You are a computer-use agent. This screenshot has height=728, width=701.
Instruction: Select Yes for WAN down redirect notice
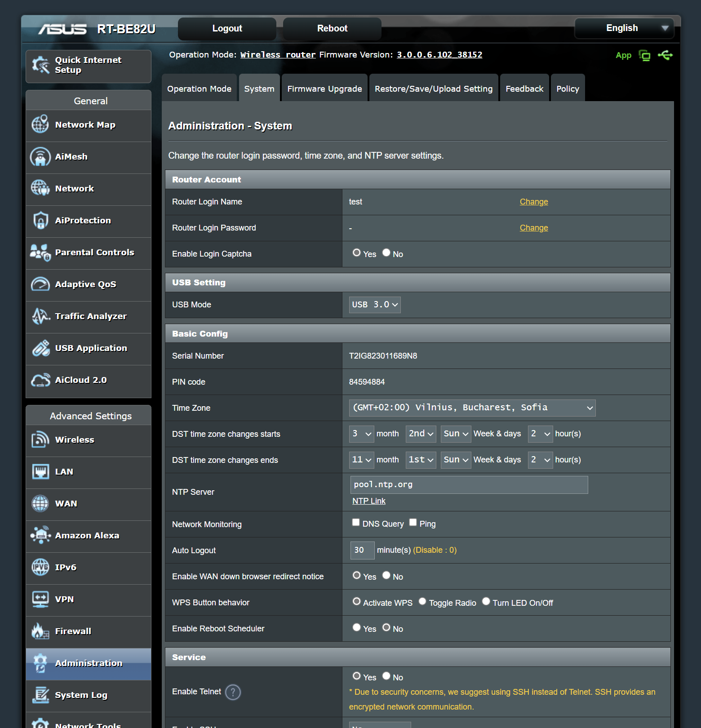click(x=357, y=575)
